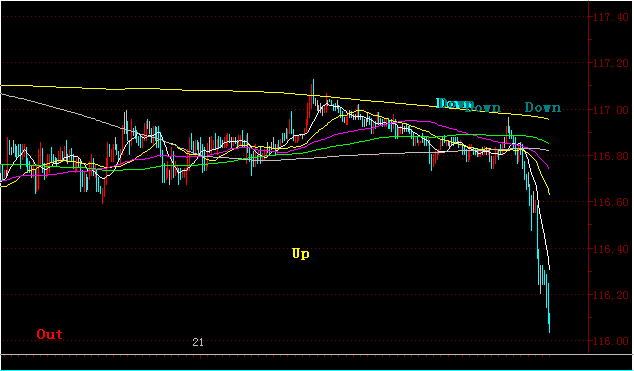Select the date marker 21 on time axis
Screen dimensions: 634x371
198,342
